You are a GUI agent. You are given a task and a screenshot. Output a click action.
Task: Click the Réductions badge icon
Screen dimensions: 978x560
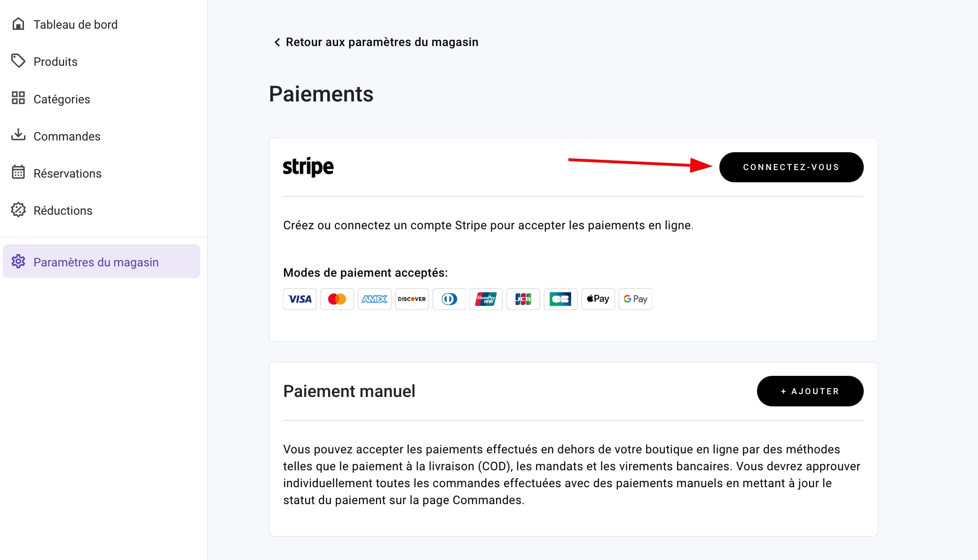coord(18,210)
